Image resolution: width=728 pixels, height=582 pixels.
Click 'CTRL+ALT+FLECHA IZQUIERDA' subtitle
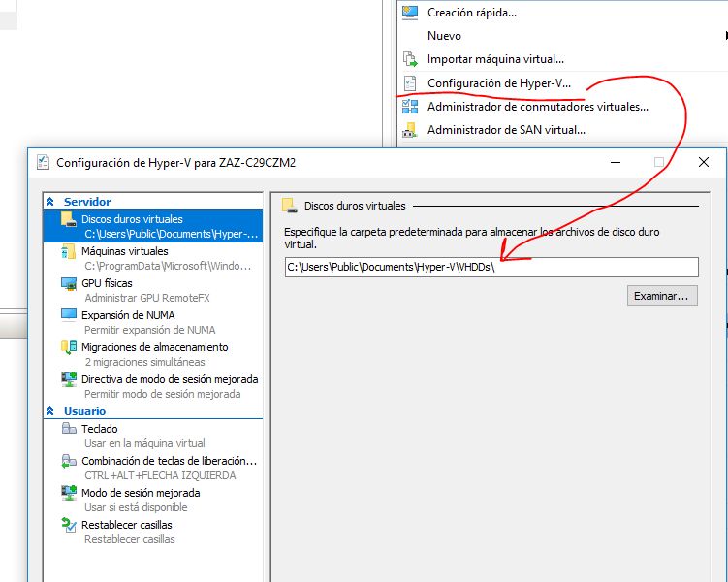point(160,475)
